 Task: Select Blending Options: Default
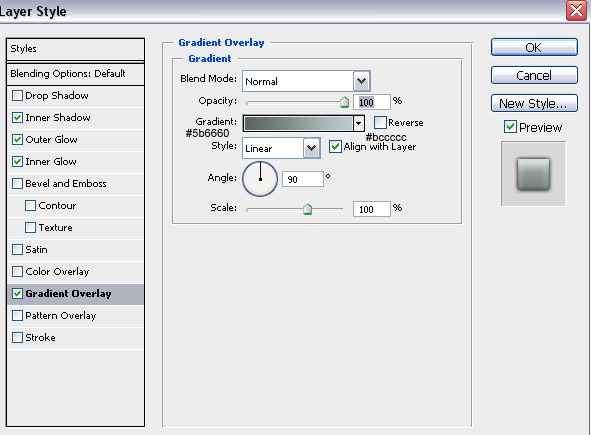(75, 74)
